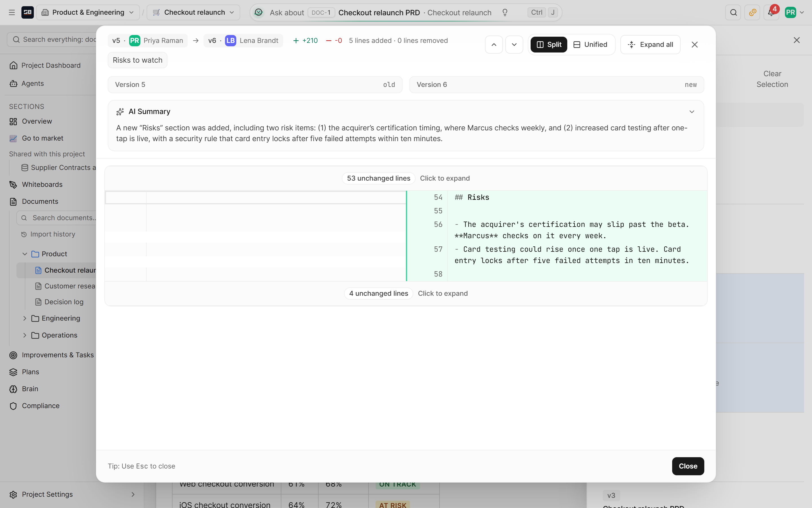Expand the Engineering folder
The width and height of the screenshot is (812, 508).
pyautogui.click(x=25, y=318)
